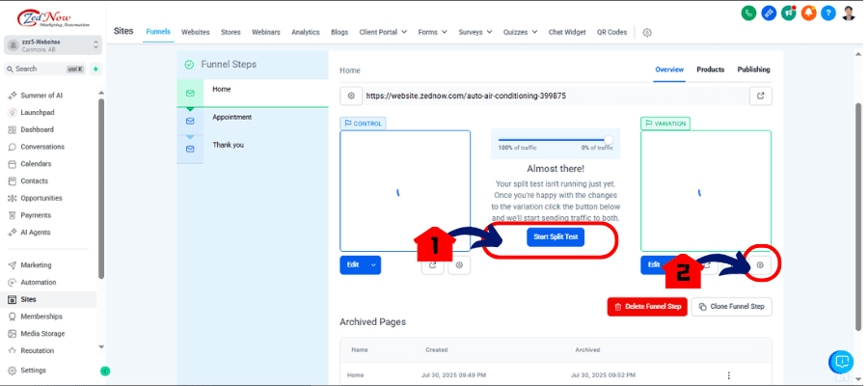This screenshot has height=386, width=868.
Task: Click the Appointment step envelope icon
Action: [x=190, y=121]
